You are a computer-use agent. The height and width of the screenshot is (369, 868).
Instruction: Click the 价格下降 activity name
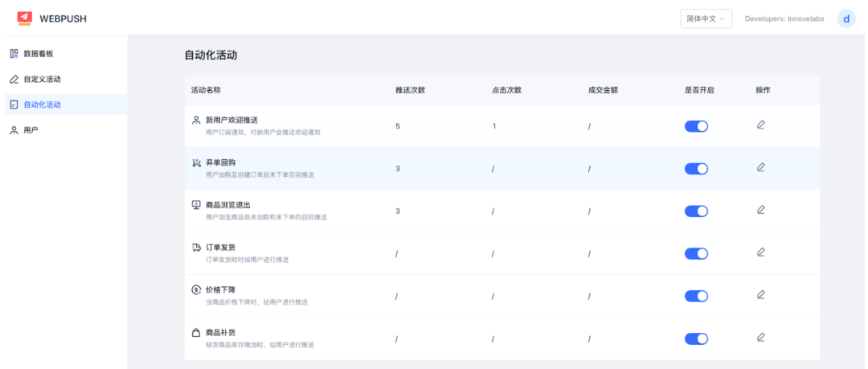tap(220, 289)
